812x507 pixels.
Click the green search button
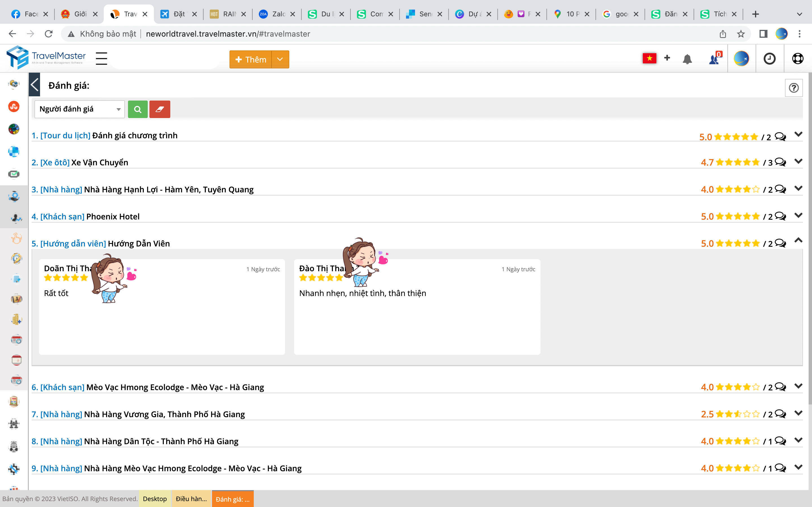[138, 109]
